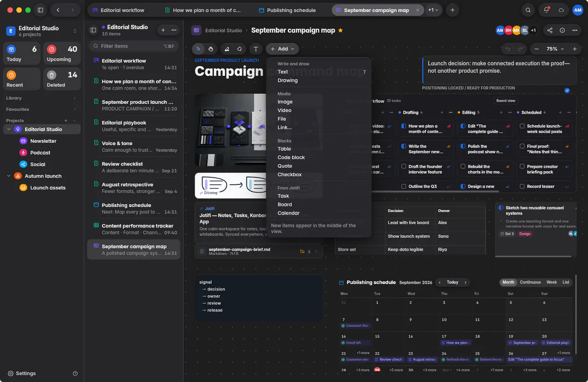
Task: Open the +1 overflow tabs dropdown
Action: (433, 10)
